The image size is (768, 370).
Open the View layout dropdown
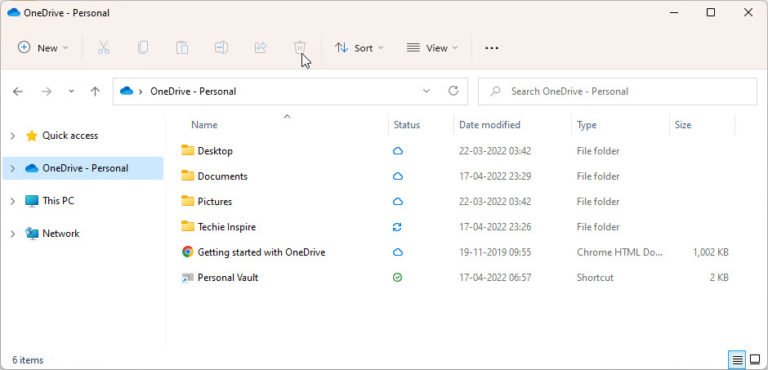point(432,48)
